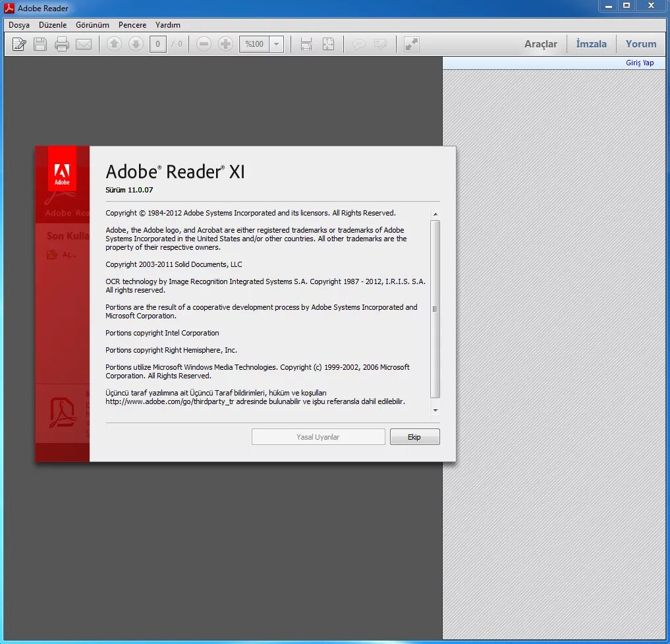Image resolution: width=670 pixels, height=644 pixels.
Task: Click the Giriş Yap link
Action: pos(640,63)
